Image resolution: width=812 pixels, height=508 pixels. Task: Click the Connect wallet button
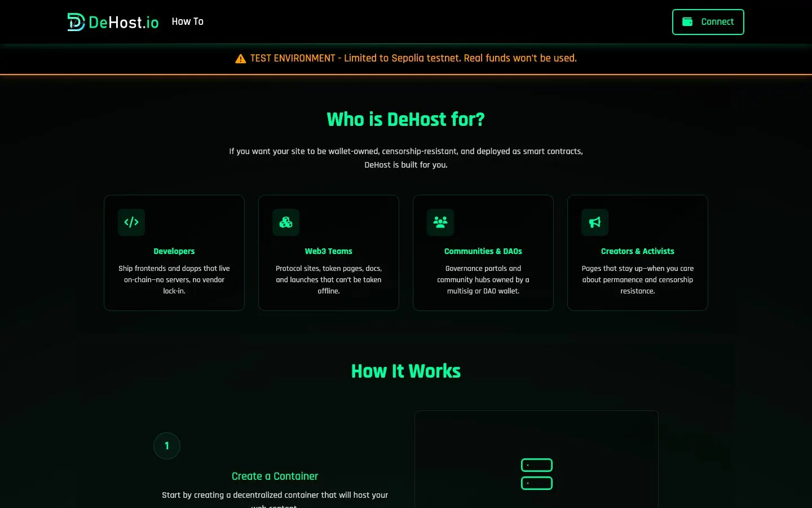(x=708, y=22)
